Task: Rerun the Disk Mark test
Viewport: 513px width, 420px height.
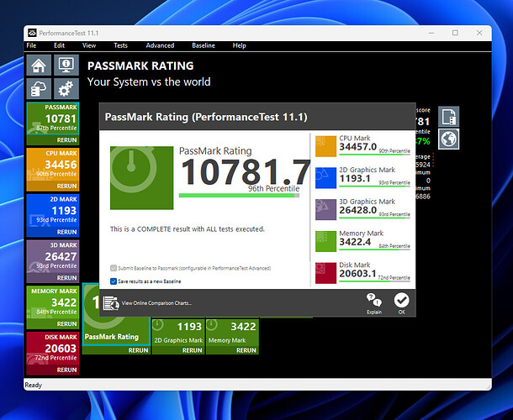Action: pyautogui.click(x=66, y=370)
